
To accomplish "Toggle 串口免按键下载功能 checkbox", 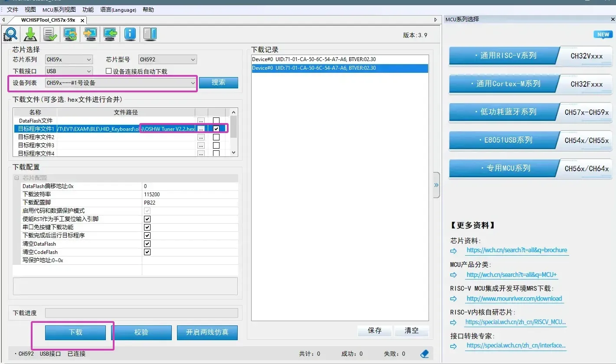I will click(x=147, y=227).
